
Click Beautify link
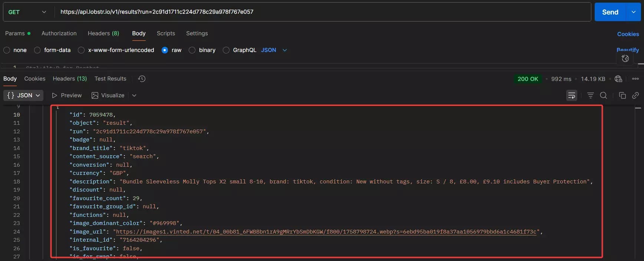click(x=628, y=50)
